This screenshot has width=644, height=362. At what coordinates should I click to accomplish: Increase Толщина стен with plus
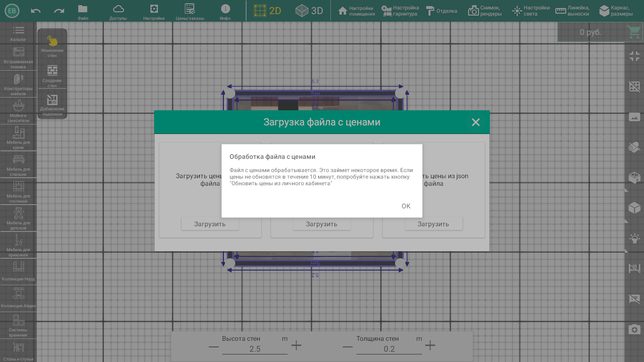[430, 346]
